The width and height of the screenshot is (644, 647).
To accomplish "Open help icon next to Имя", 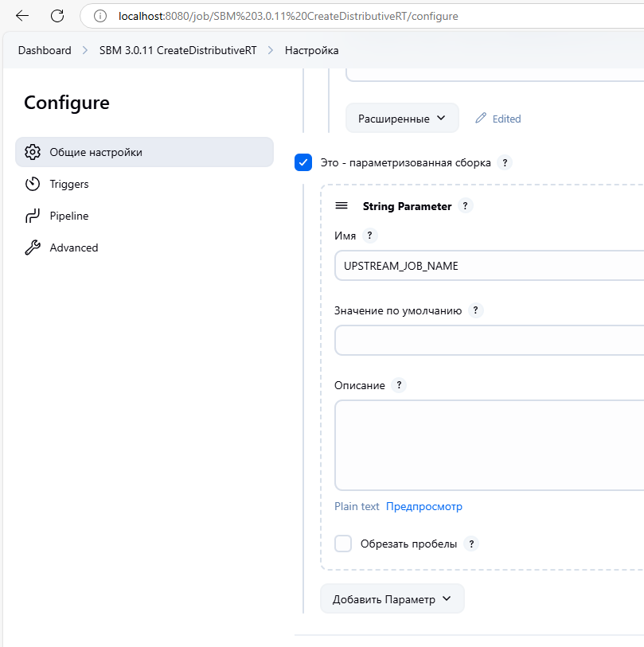I will pyautogui.click(x=369, y=236).
